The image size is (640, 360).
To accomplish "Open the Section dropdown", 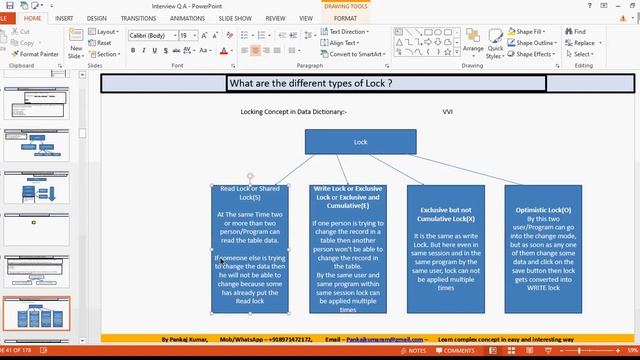I will (104, 54).
